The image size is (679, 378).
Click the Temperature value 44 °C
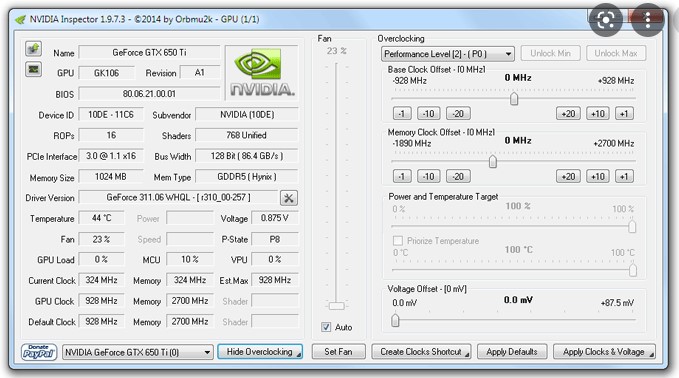pyautogui.click(x=101, y=218)
